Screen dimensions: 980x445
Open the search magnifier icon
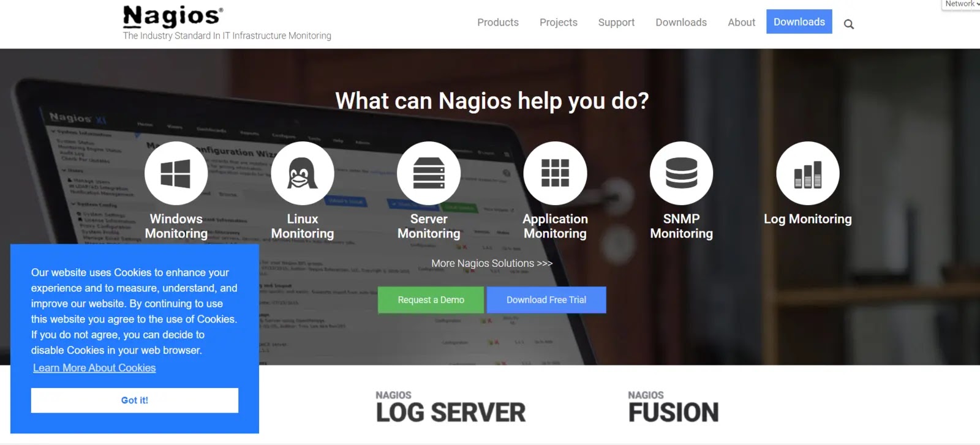[x=848, y=24]
